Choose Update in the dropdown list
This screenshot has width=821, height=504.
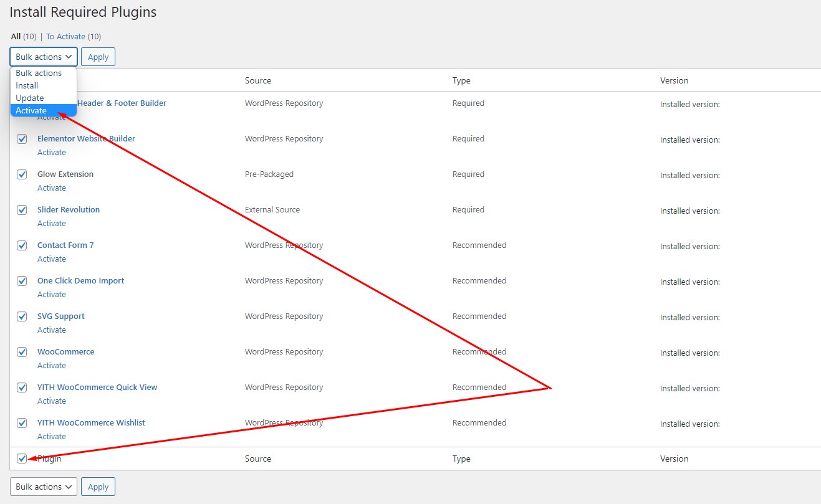44,98
